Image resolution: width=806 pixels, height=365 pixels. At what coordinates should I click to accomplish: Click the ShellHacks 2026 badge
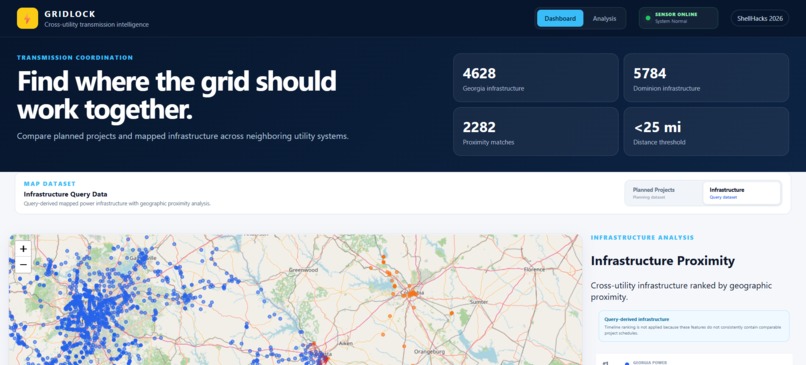pos(760,18)
